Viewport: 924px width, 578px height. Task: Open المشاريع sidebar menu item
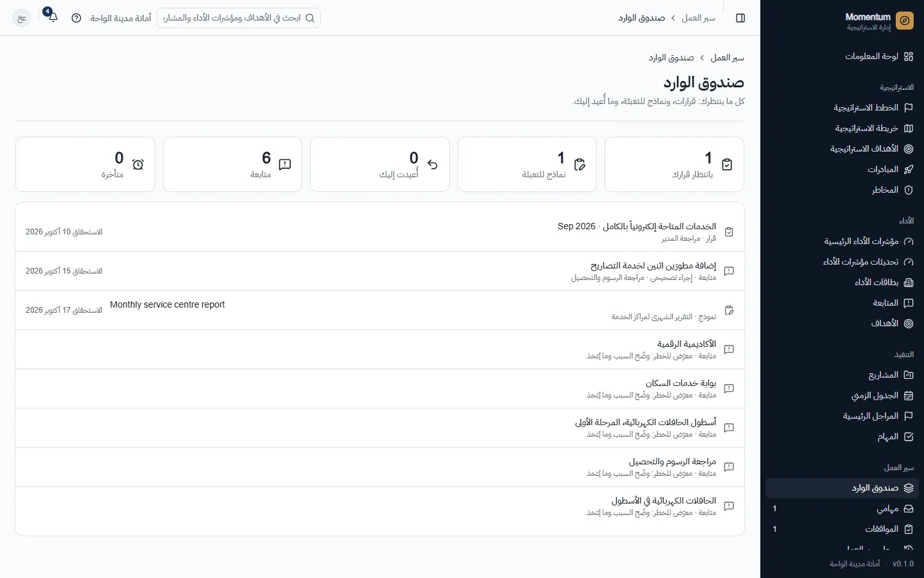(x=842, y=375)
